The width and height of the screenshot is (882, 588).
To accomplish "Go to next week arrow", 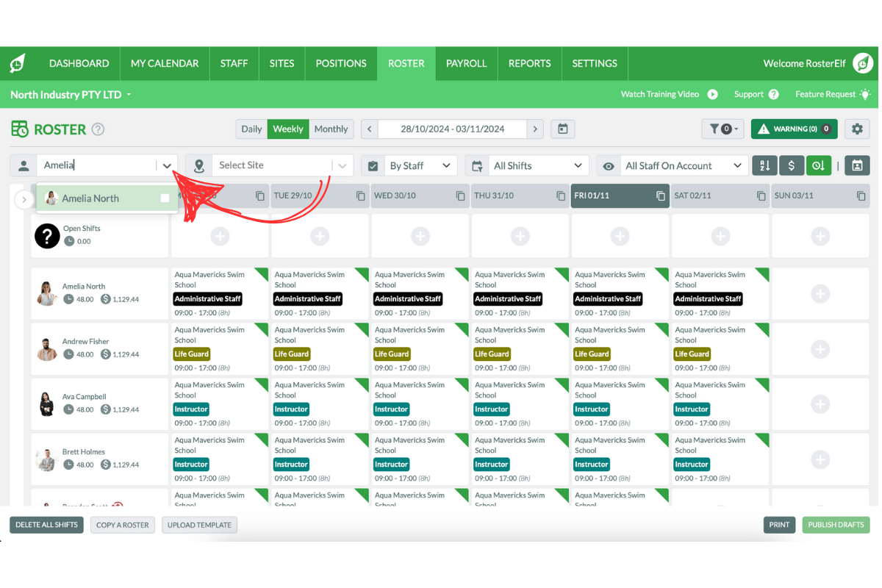I will 536,129.
